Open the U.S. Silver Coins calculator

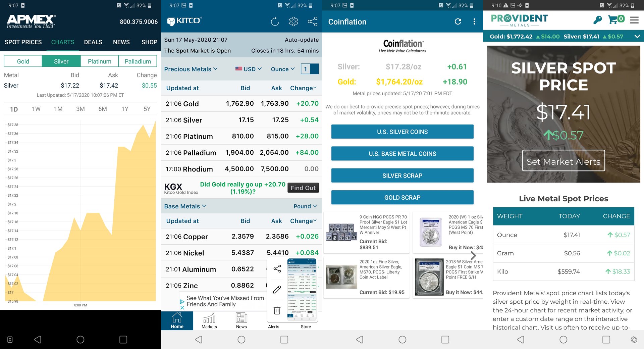402,132
